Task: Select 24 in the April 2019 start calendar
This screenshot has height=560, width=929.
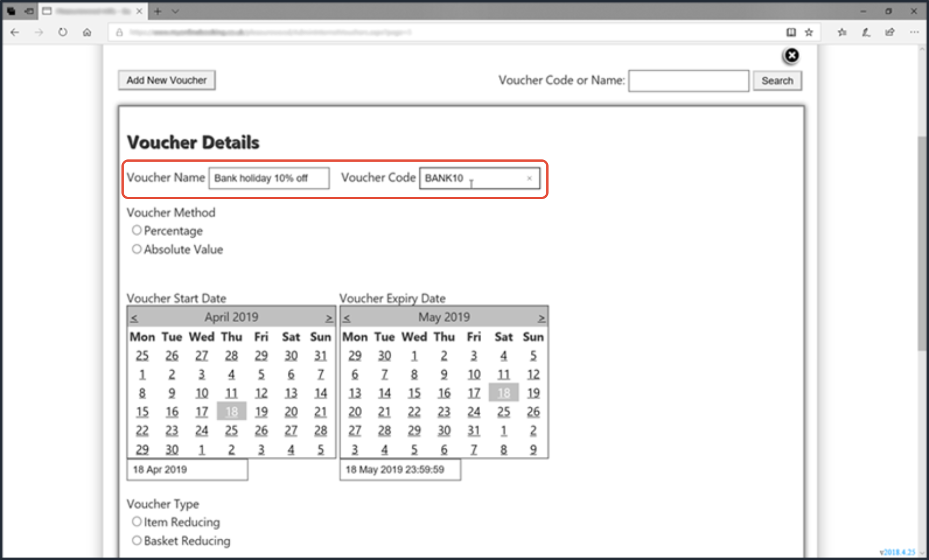Action: tap(201, 431)
